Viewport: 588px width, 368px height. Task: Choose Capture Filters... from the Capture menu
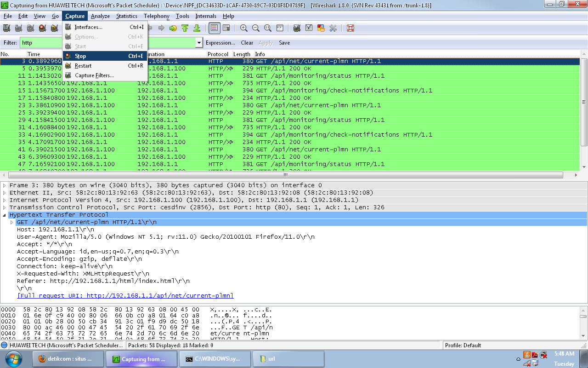tap(105, 75)
